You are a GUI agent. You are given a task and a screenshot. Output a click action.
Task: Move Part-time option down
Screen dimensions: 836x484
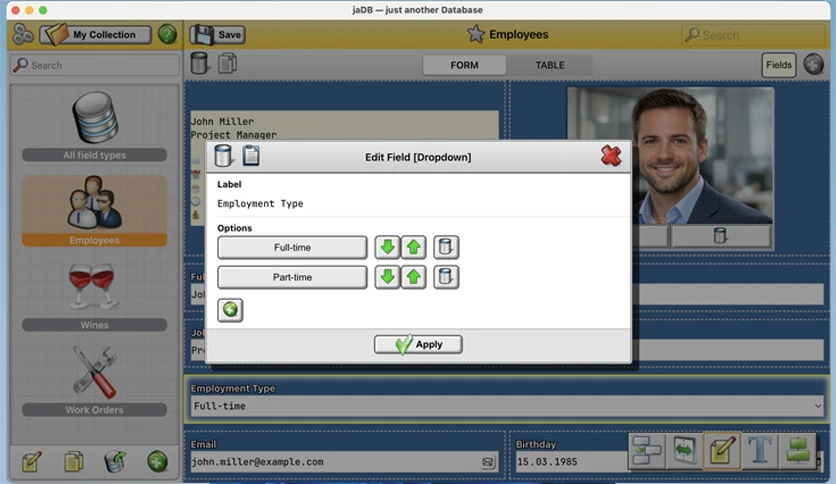point(387,277)
